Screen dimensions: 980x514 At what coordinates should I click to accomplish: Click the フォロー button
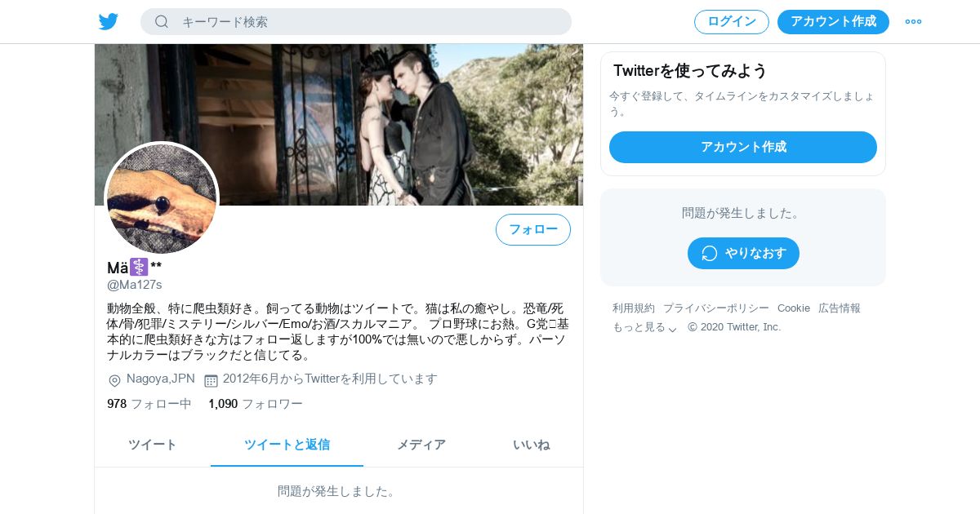point(533,230)
